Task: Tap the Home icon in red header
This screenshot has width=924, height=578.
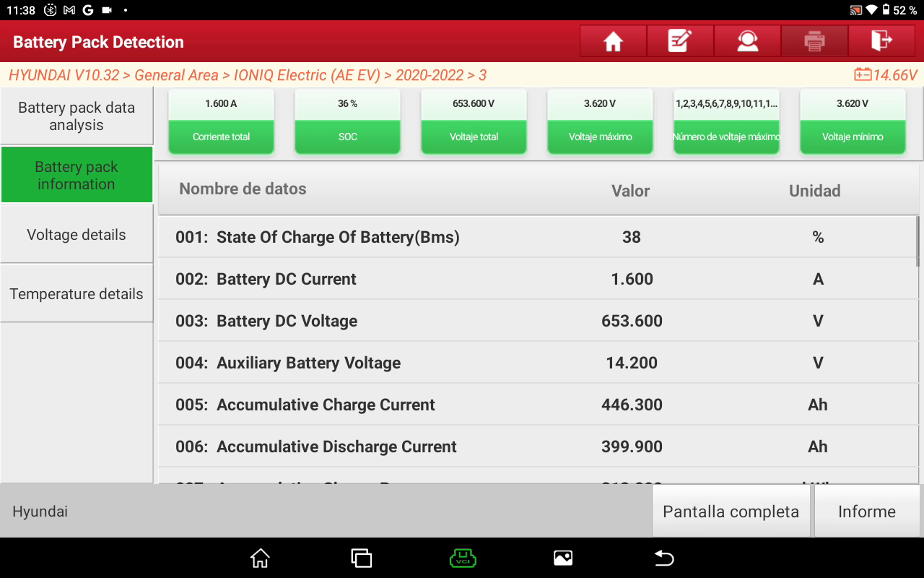Action: 613,41
